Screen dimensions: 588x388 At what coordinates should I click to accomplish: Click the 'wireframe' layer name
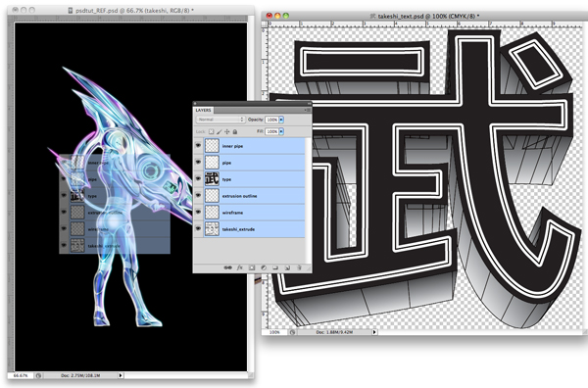coord(232,213)
